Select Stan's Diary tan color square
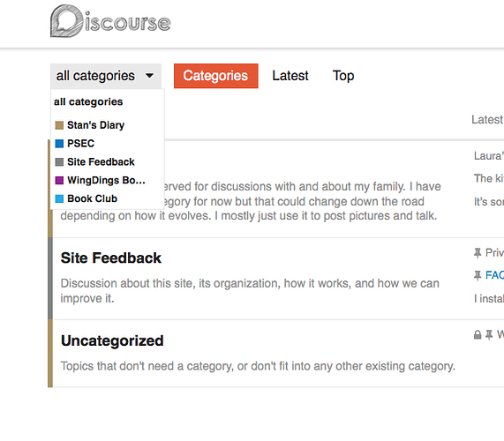Screen dimensions: 504x441 59,125
